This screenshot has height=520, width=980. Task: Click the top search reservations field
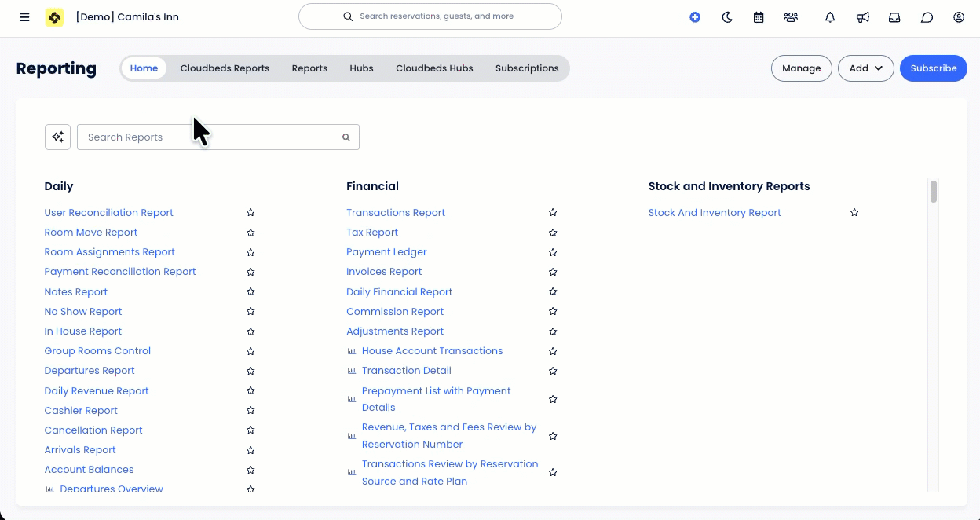click(430, 16)
